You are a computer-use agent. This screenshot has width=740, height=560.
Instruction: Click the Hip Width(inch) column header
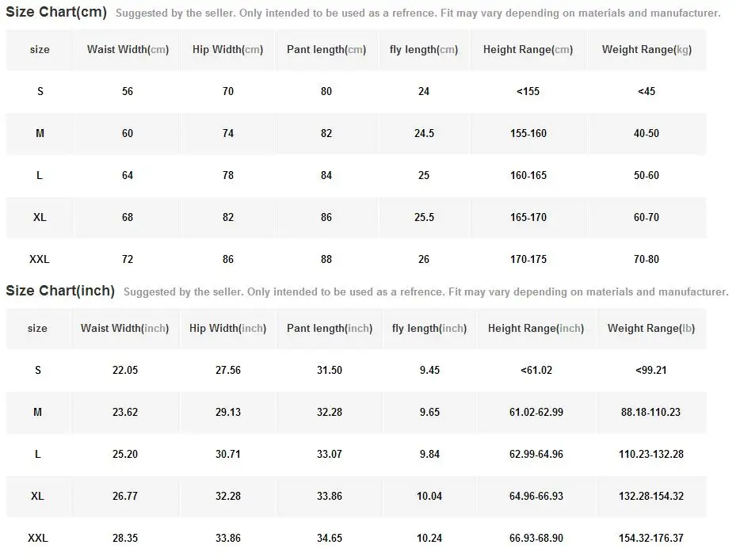click(227, 328)
